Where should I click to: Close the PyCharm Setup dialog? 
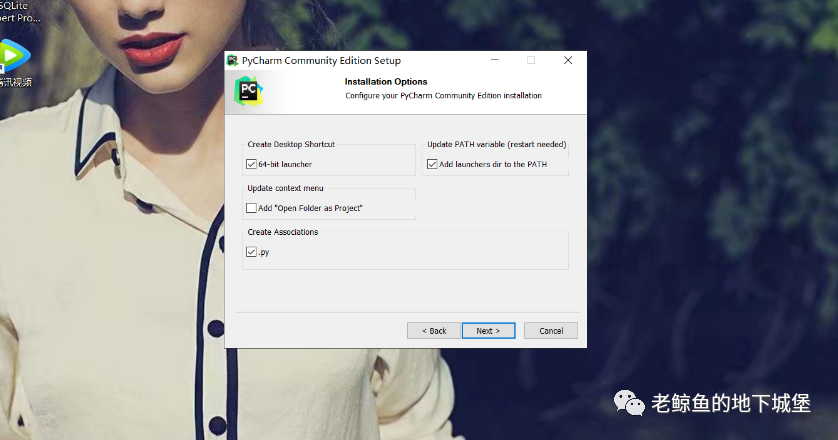(x=568, y=61)
